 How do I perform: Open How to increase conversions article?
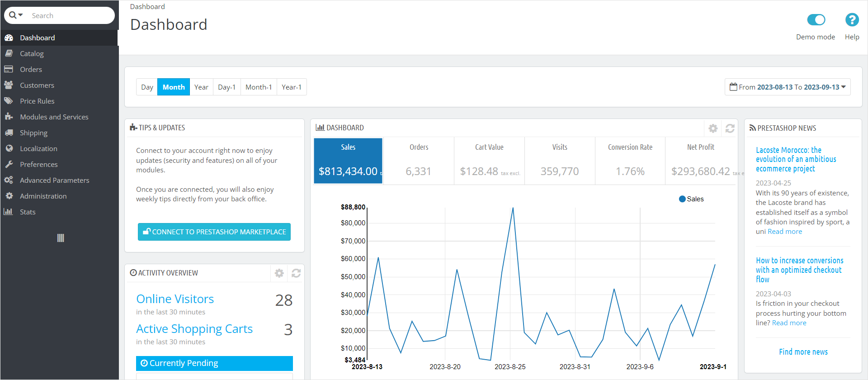point(799,270)
